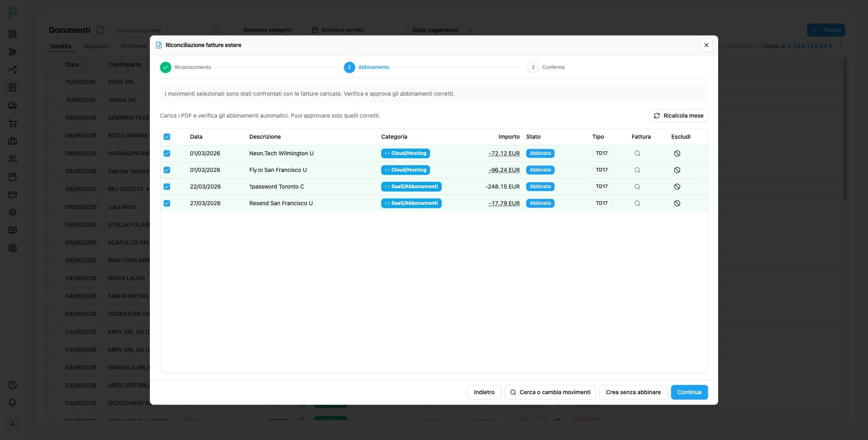Open the delivery truck icon in sidebar

point(13,105)
